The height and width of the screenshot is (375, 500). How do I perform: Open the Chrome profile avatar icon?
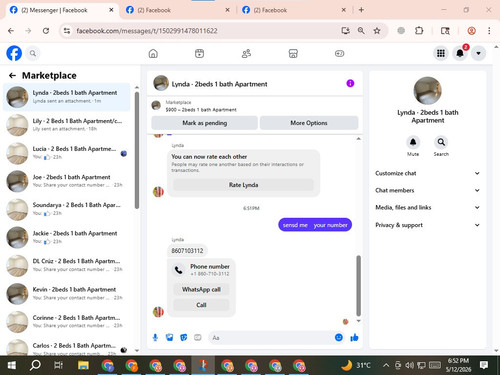[x=471, y=31]
